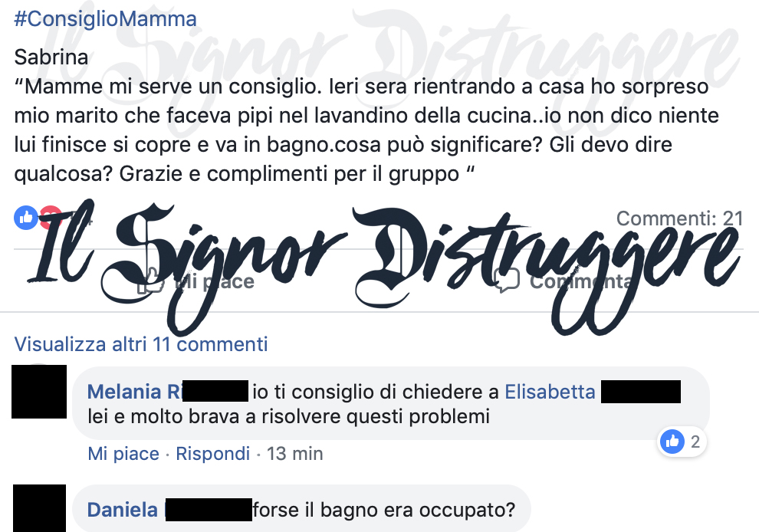The width and height of the screenshot is (759, 532).
Task: Click the red love reaction icon on the post
Action: tap(51, 218)
